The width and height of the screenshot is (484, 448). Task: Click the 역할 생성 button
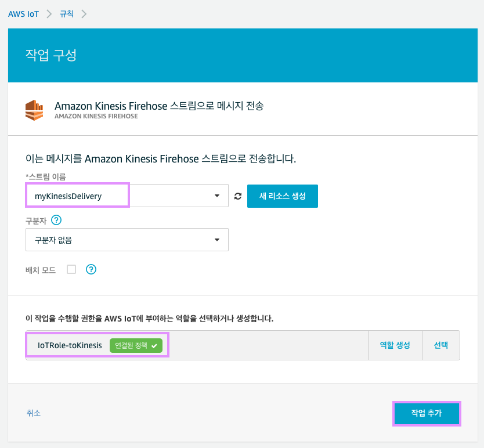[x=395, y=345]
